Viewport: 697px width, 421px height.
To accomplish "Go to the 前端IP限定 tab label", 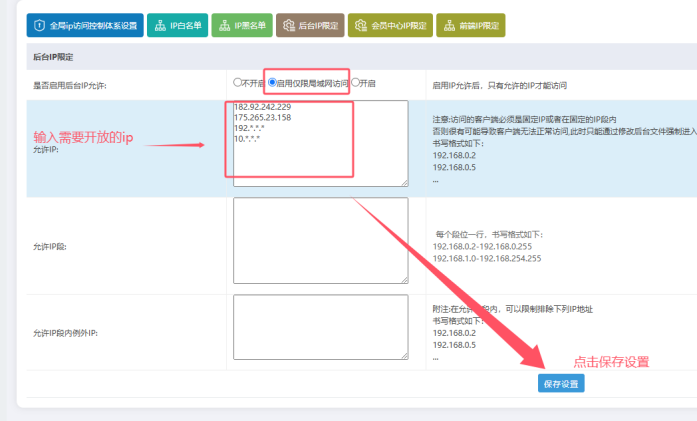I will (x=476, y=25).
